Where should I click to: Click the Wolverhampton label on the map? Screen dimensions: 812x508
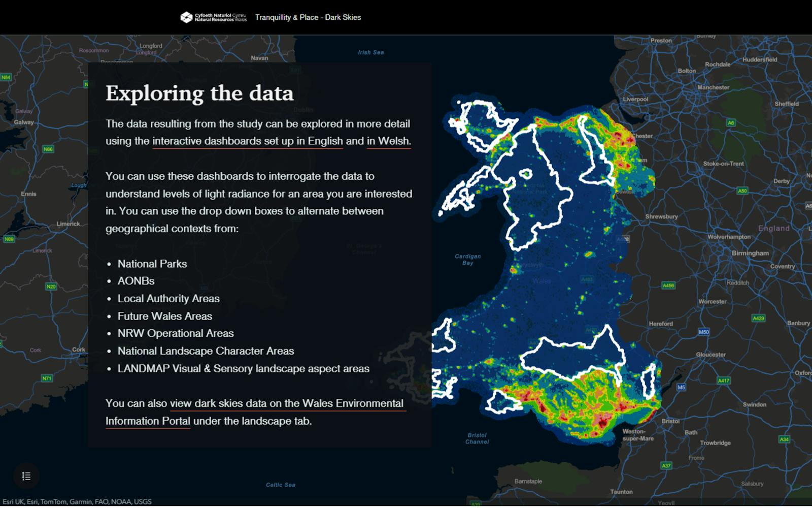(x=729, y=237)
